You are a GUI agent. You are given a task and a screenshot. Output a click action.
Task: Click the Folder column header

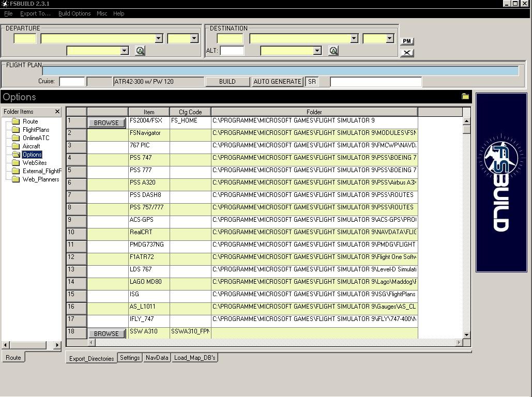click(314, 112)
